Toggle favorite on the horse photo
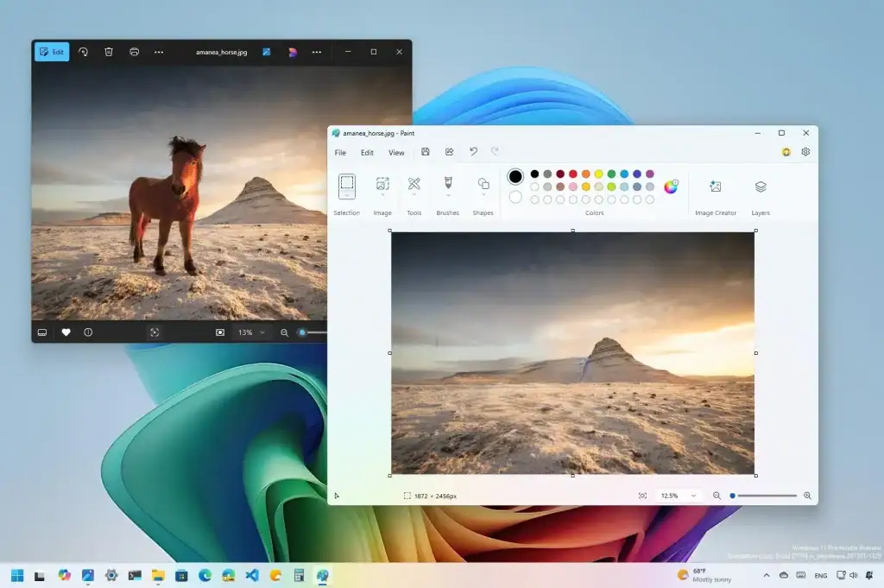884x588 pixels. tap(65, 332)
